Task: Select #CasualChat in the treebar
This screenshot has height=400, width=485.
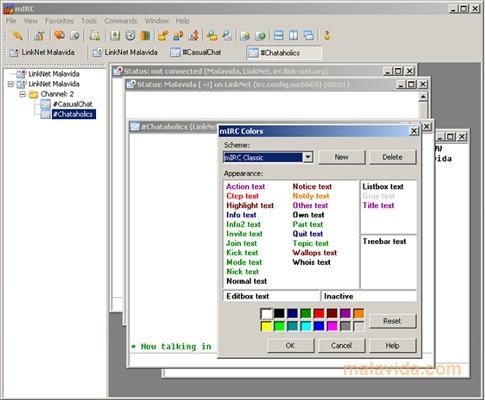Action: coord(72,104)
